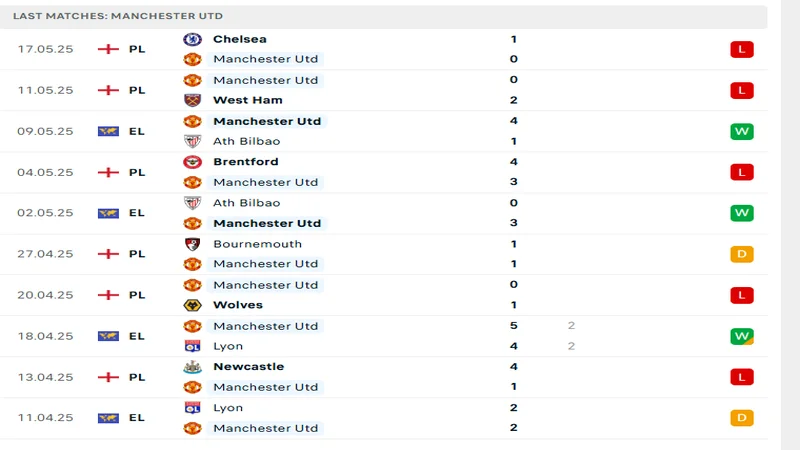Select the 11.04.25 Lyon match date

pos(45,418)
